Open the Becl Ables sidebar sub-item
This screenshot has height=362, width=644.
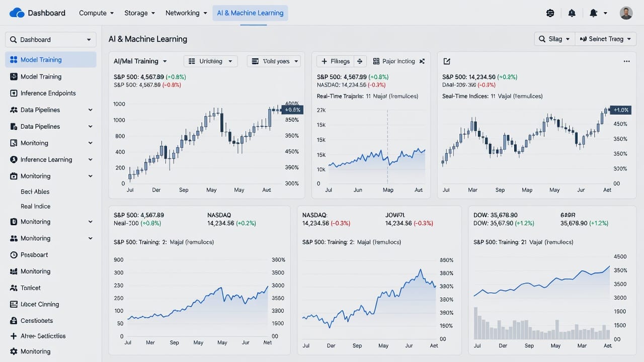[35, 192]
